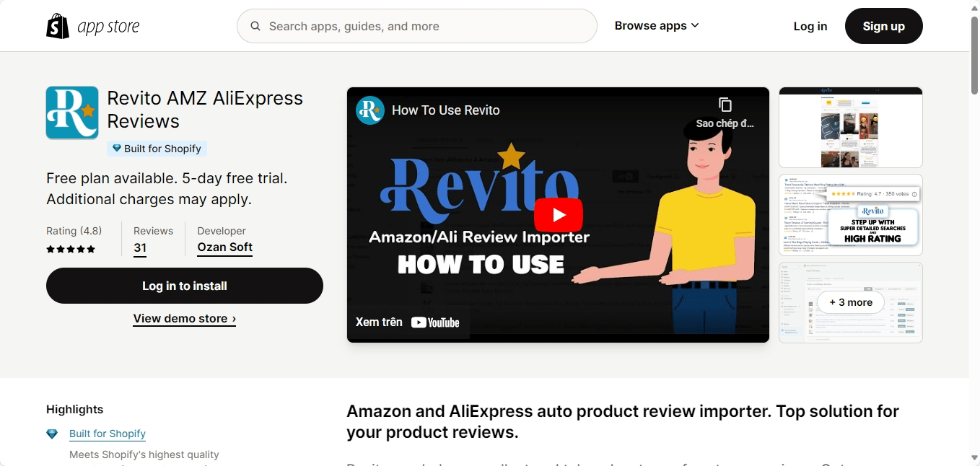Click the Built for Shopify badge
The image size is (980, 466).
point(157,149)
